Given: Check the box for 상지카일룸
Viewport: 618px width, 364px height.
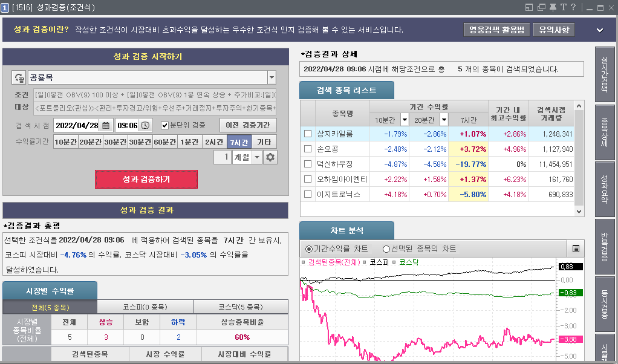Looking at the screenshot, I should [x=308, y=134].
